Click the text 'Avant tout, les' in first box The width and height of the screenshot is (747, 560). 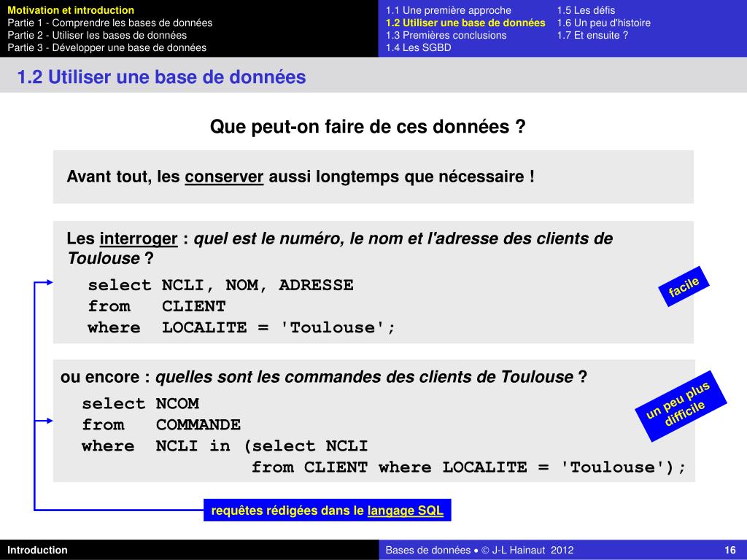point(123,176)
